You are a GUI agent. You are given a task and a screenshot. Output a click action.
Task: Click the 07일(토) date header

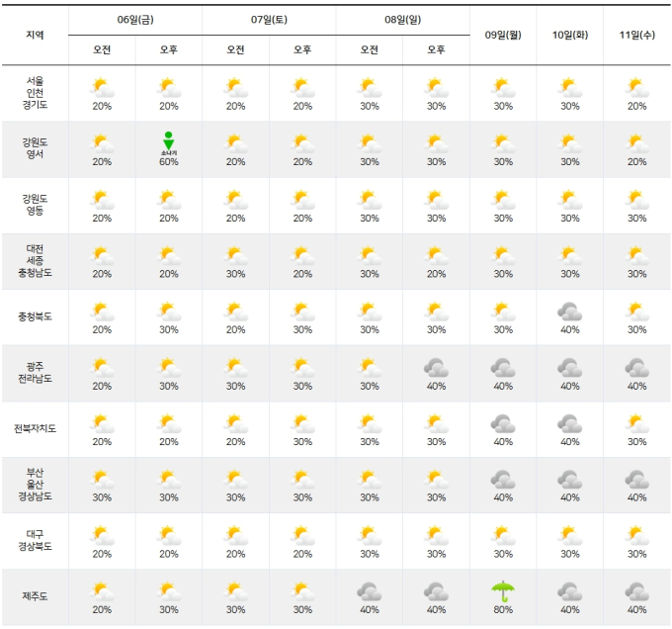[269, 20]
